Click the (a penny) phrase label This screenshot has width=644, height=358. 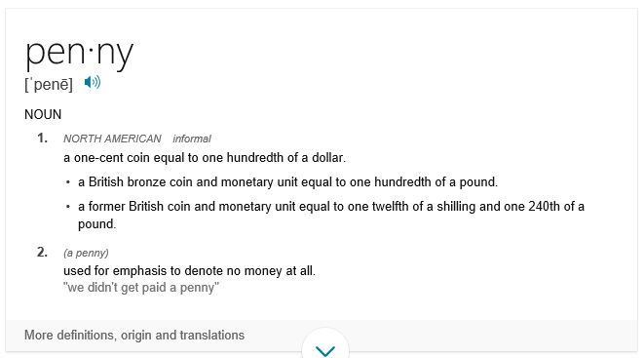[86, 253]
